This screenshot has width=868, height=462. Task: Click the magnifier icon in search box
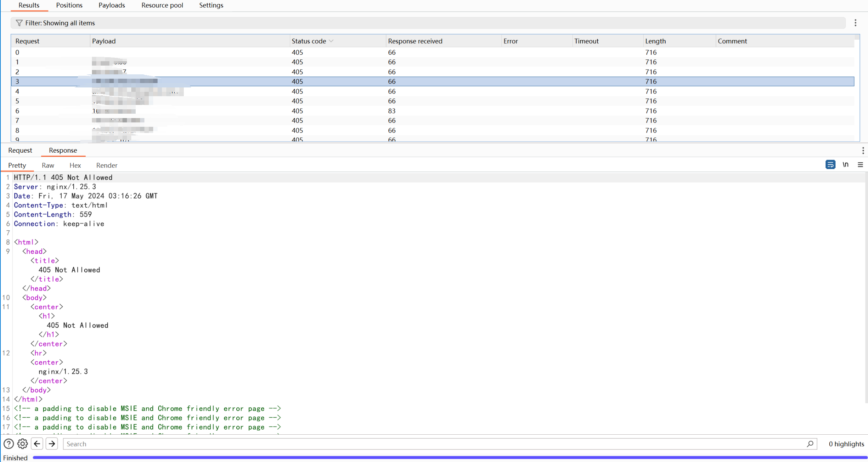(x=810, y=444)
